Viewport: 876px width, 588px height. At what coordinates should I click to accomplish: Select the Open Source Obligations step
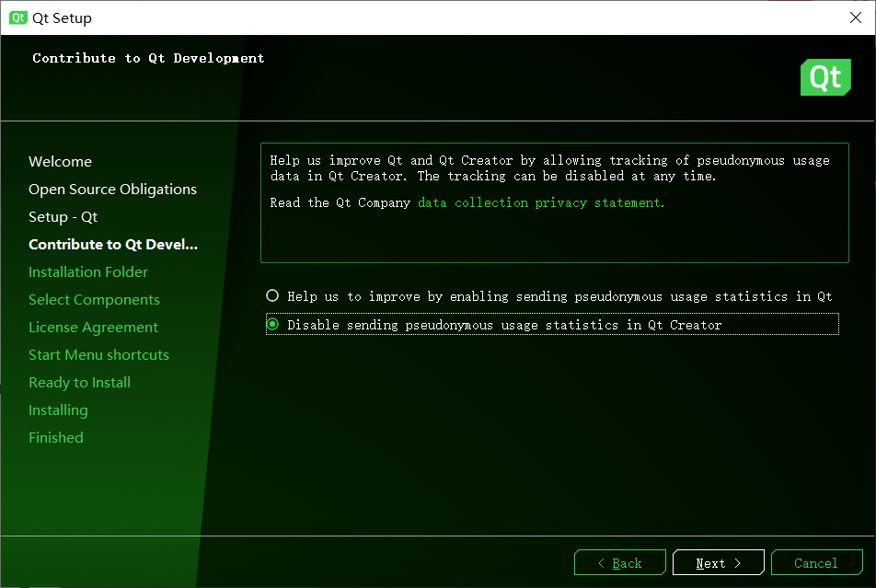coord(112,190)
